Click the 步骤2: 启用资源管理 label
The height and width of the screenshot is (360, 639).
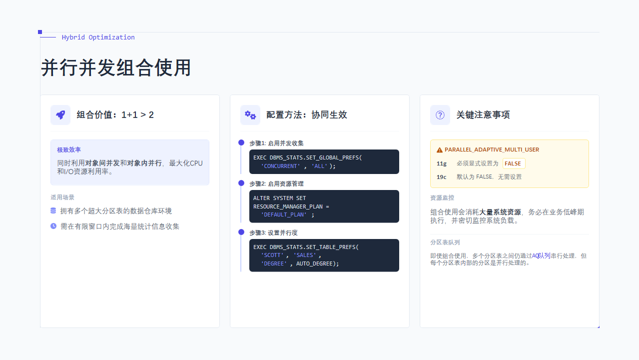[x=277, y=183]
